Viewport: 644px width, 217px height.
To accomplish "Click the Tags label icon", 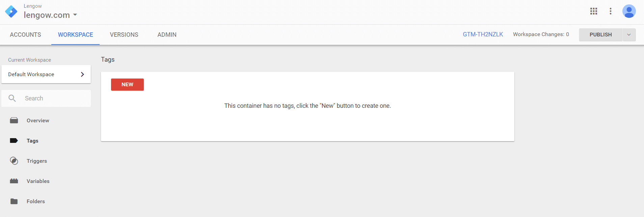I will point(14,141).
